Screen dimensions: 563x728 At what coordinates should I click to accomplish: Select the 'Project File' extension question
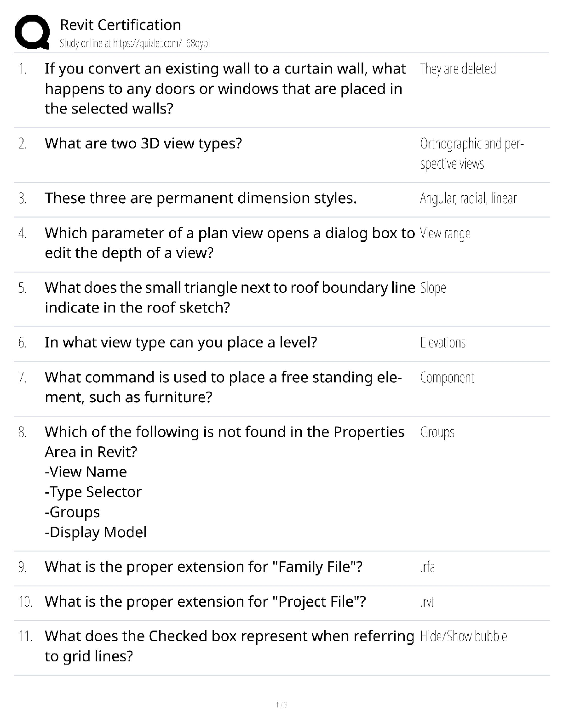point(205,602)
